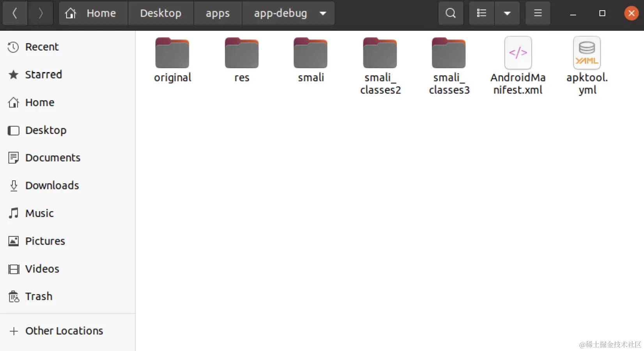Image resolution: width=644 pixels, height=351 pixels.
Task: Open the Desktop sidebar location
Action: (x=67, y=130)
